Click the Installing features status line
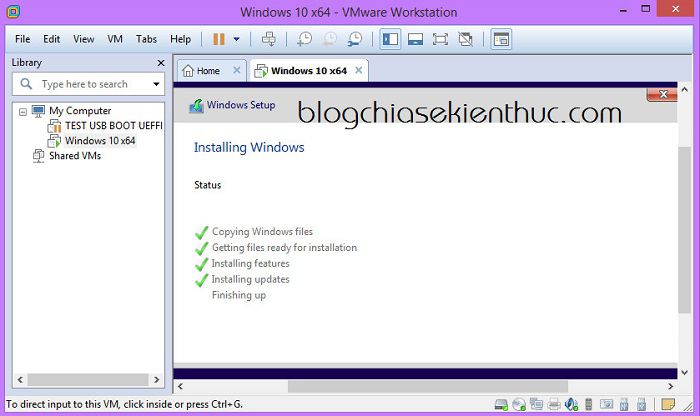This screenshot has width=700, height=416. 250,263
